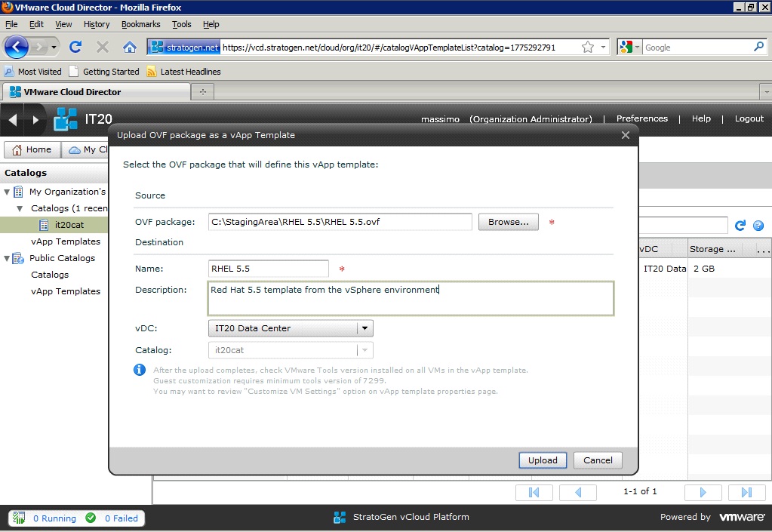772x532 pixels.
Task: Collapse the Public Catalogs tree node
Action: click(x=7, y=258)
